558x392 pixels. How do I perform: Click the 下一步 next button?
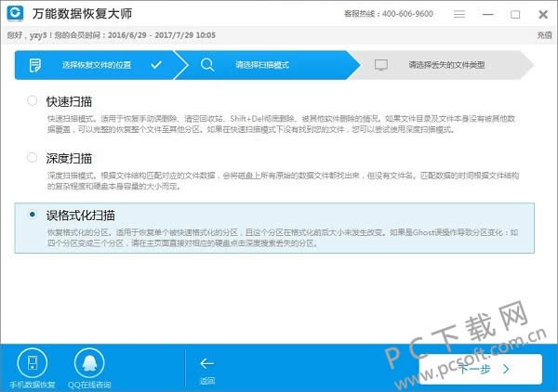click(481, 369)
